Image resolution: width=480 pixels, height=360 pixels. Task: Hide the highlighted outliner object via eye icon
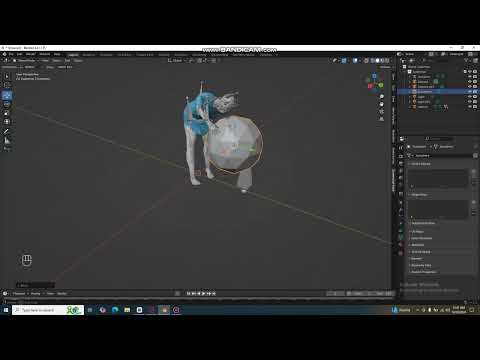(470, 91)
